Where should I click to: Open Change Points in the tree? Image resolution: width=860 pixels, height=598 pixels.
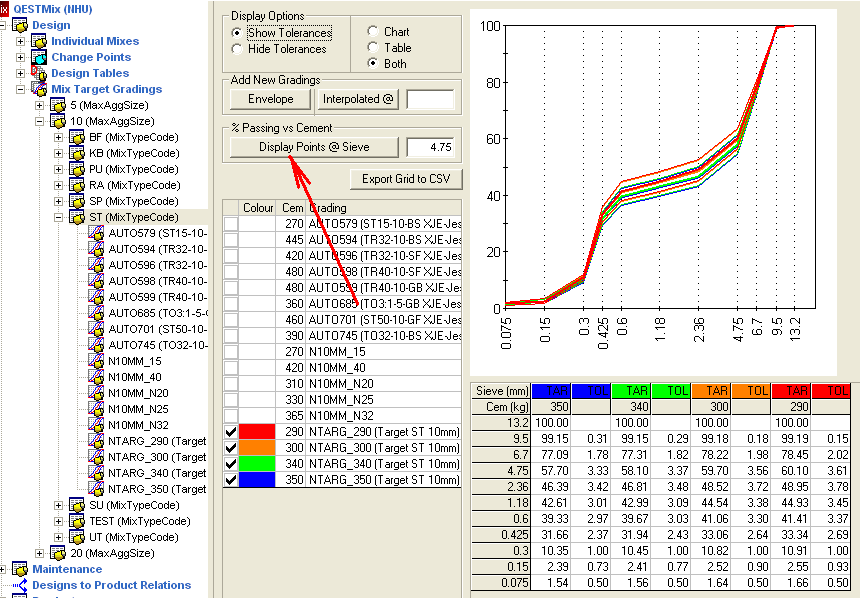click(x=91, y=57)
